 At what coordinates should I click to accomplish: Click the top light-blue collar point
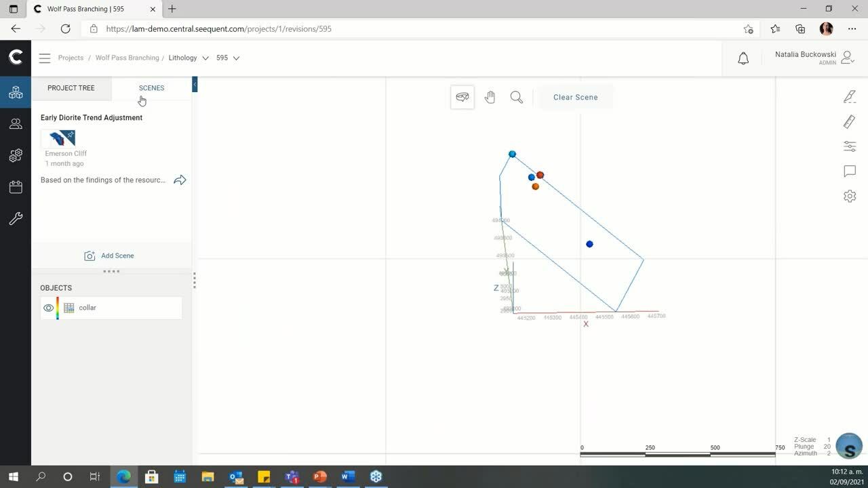pos(512,155)
